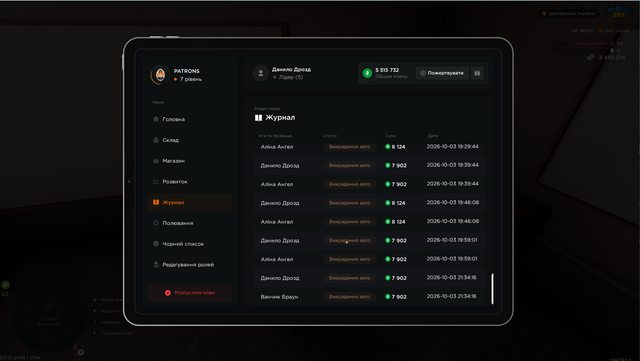This screenshot has height=361, width=640.
Task: Click the 7 902 amount in the Ванчик Браун row
Action: (x=399, y=297)
